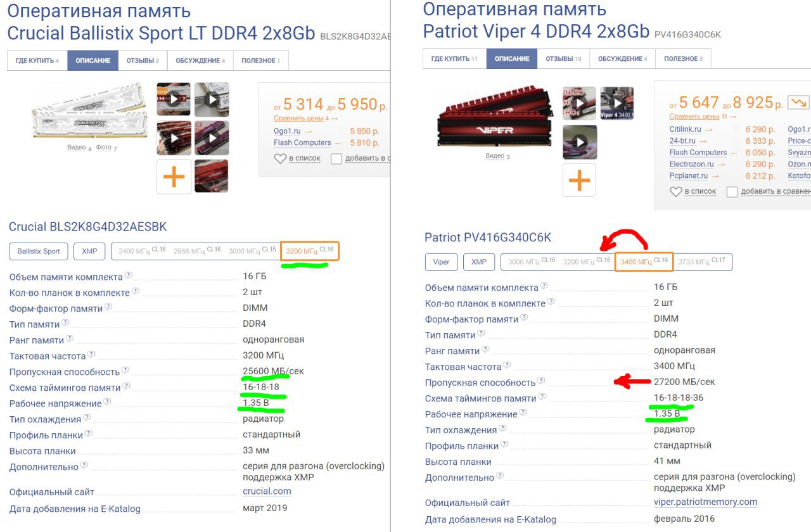Open help icon beside Crucial Пропускная способность
This screenshot has height=532, width=811.
coord(125,370)
